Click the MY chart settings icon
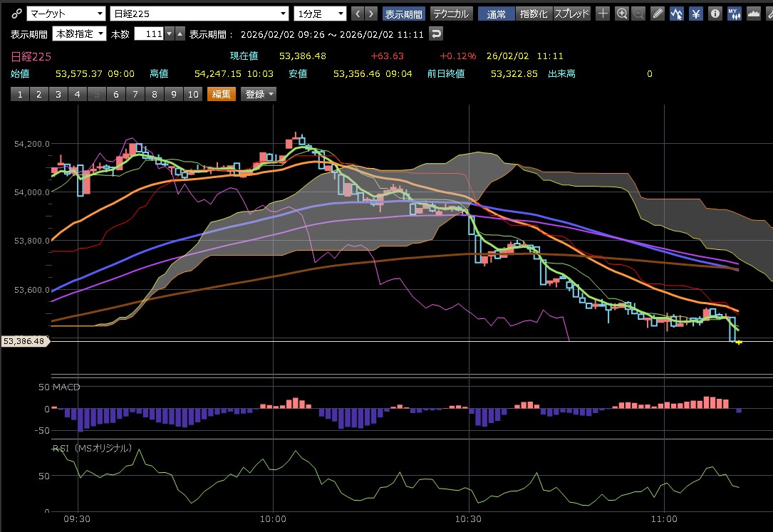Viewport: 773px width, 532px height. (734, 14)
